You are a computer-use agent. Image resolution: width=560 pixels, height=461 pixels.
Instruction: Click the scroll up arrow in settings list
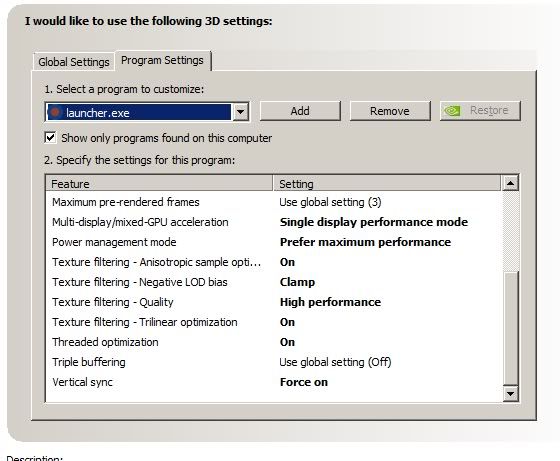click(x=510, y=183)
